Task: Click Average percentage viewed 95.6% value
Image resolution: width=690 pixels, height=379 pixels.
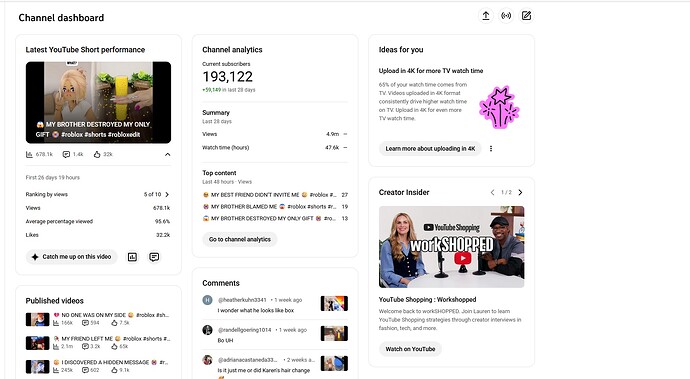Action: coord(162,221)
